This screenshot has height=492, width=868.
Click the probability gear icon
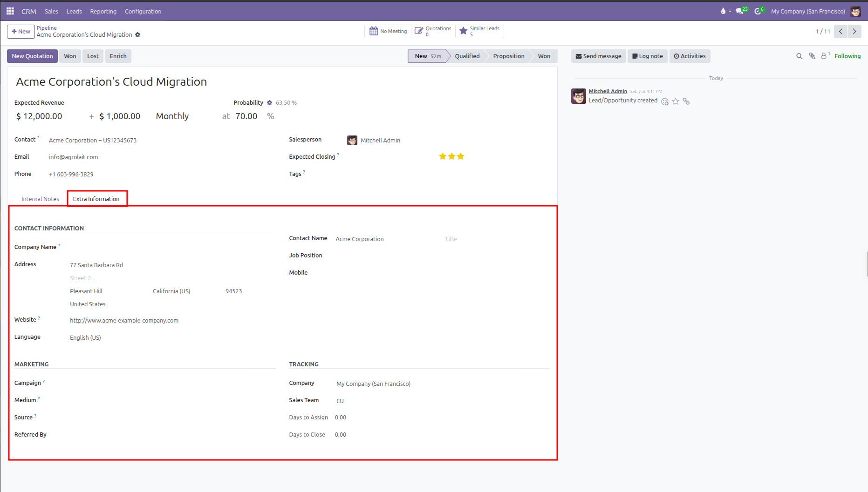(x=269, y=103)
